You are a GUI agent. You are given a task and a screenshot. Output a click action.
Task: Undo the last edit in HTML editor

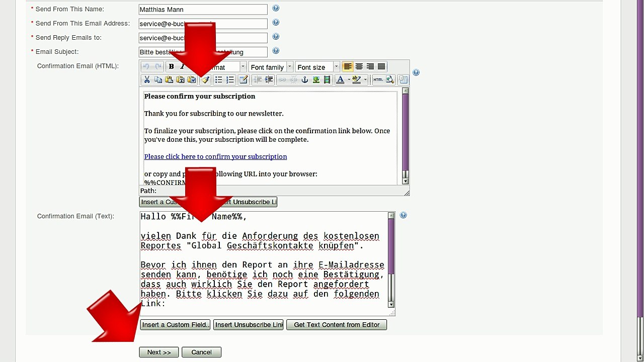[x=146, y=67]
